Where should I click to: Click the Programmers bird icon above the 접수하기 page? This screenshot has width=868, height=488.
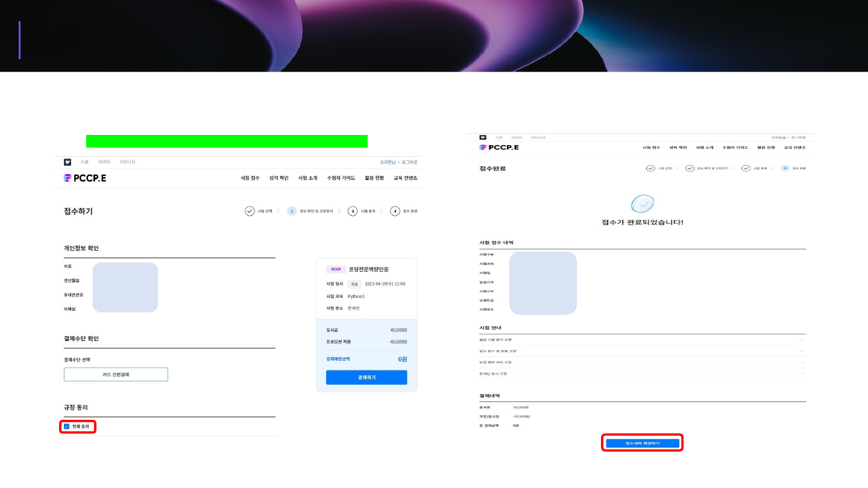point(68,162)
